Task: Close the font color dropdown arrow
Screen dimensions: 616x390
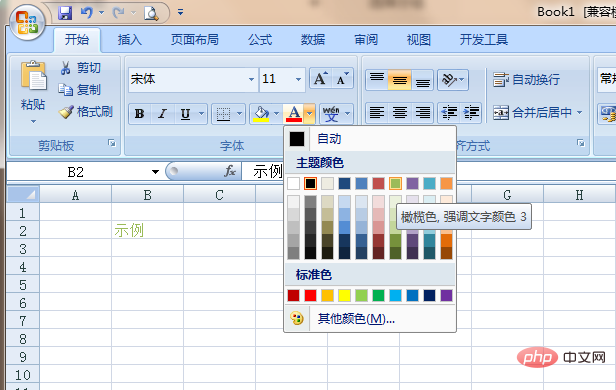Action: (310, 114)
